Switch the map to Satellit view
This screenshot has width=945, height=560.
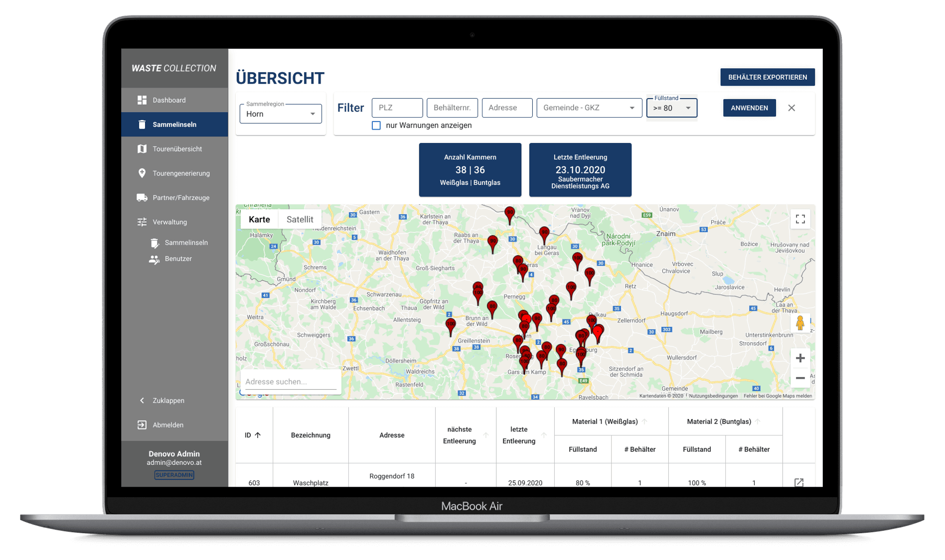pos(300,219)
